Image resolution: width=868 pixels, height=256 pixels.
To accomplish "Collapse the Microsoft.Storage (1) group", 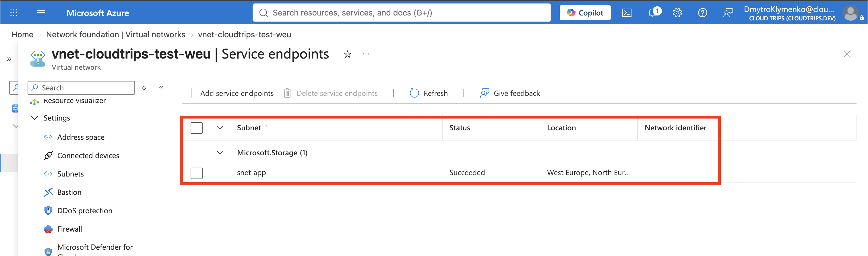I will click(220, 153).
